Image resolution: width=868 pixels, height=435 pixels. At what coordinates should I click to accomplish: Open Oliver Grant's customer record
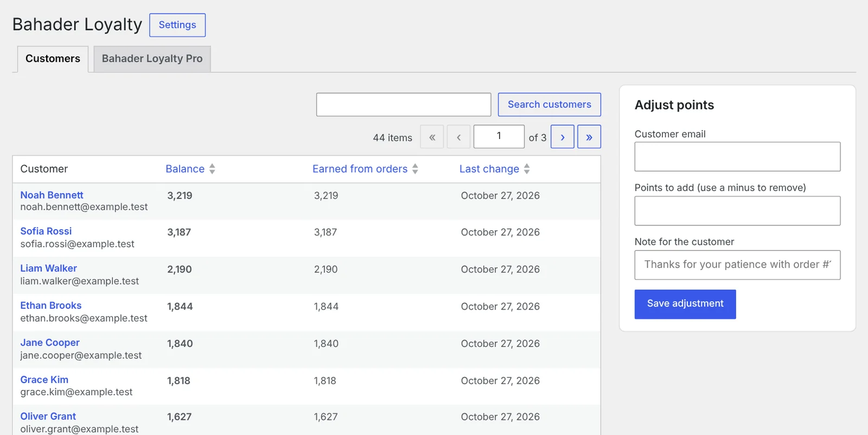(48, 417)
